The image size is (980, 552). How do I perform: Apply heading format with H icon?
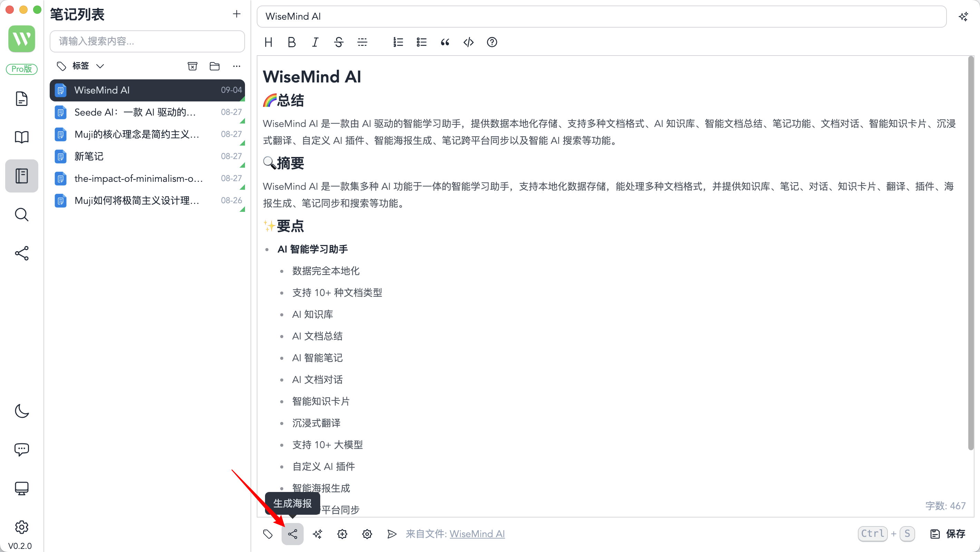pyautogui.click(x=268, y=42)
